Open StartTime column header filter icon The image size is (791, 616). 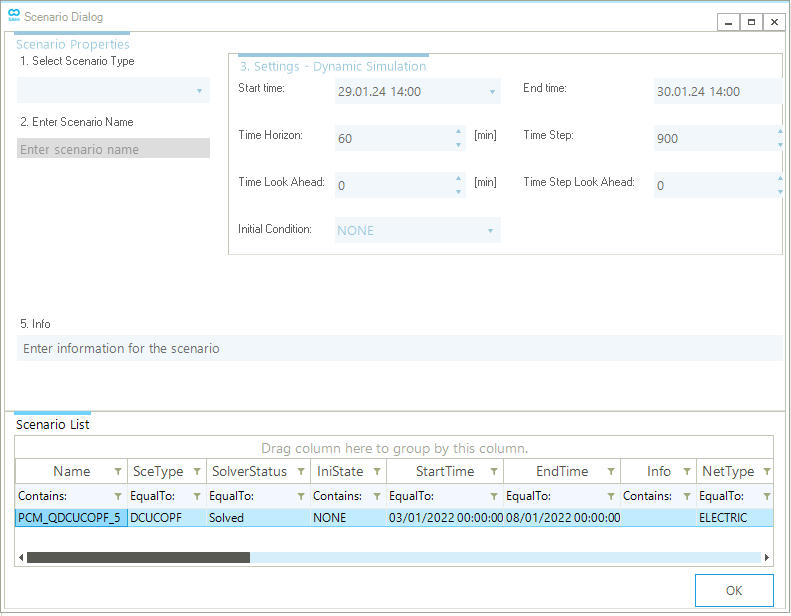tap(493, 472)
